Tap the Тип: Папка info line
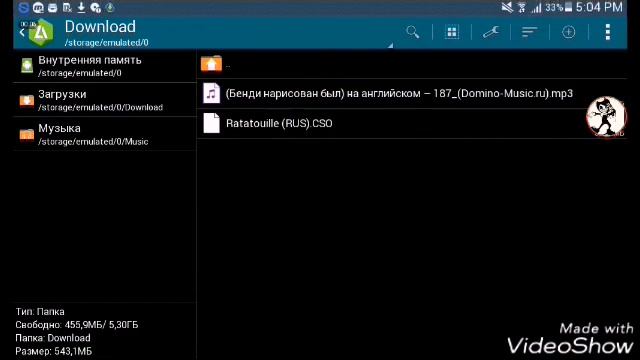The image size is (640, 360). pos(40,312)
